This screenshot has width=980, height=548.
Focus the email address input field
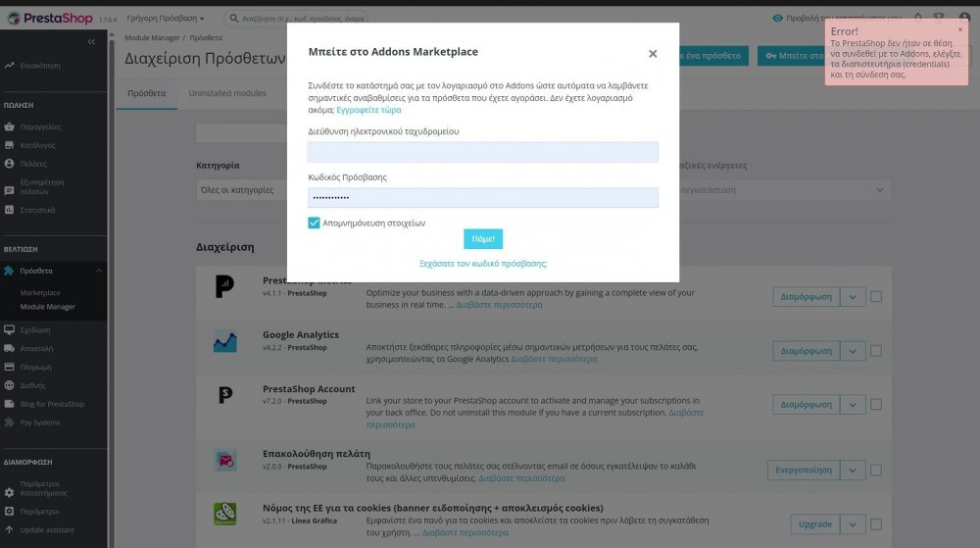(x=482, y=152)
